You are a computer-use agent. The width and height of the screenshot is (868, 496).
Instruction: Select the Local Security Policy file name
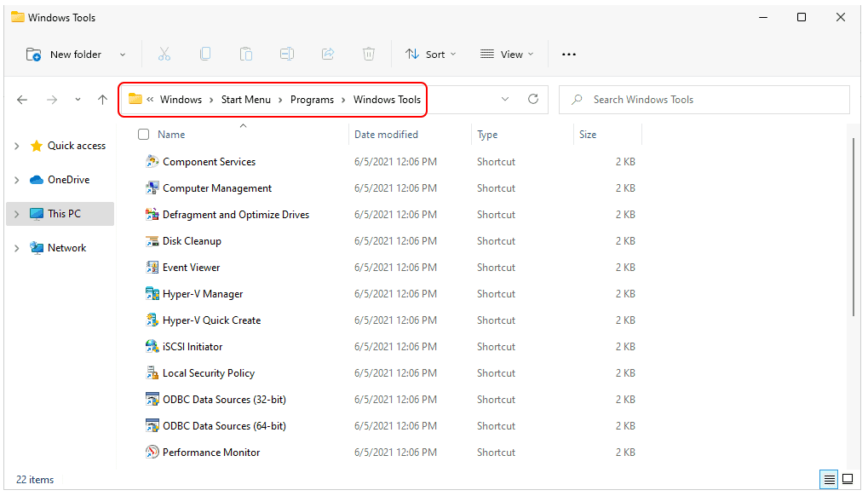[209, 373]
